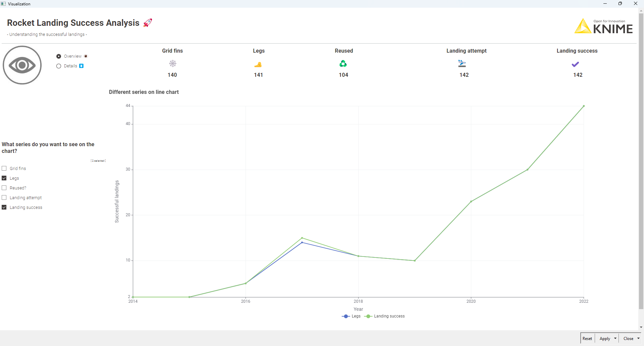Image resolution: width=644 pixels, height=346 pixels.
Task: Toggle Landing success series in chart legend
Action: 385,316
